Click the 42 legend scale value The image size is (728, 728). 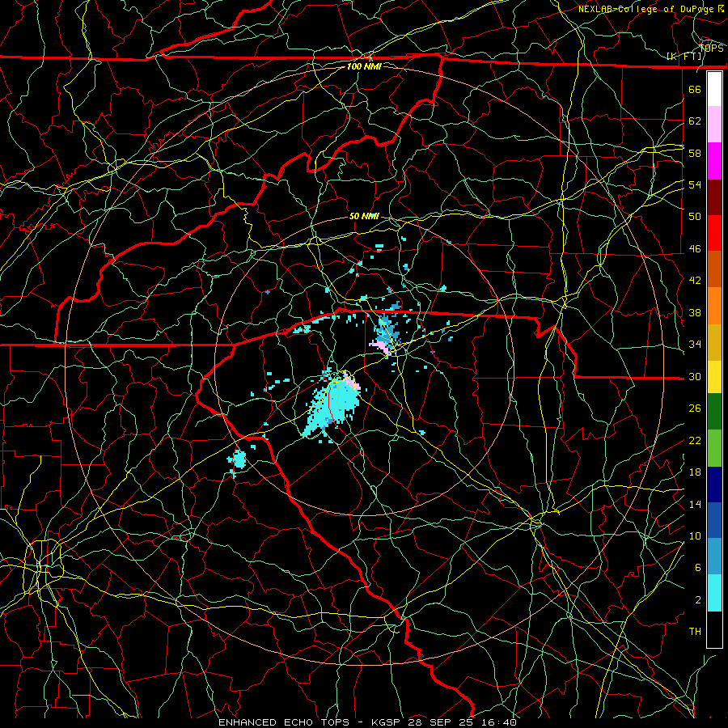695,281
